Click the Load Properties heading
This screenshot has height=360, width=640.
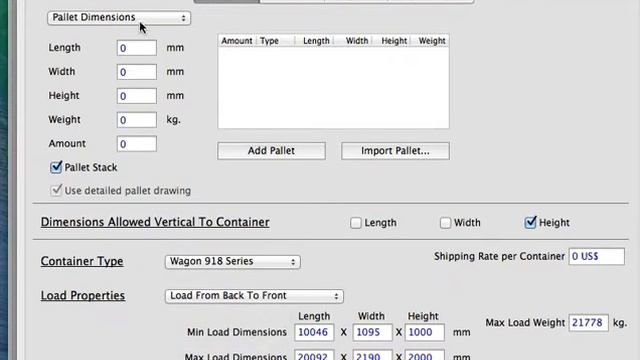(x=83, y=296)
